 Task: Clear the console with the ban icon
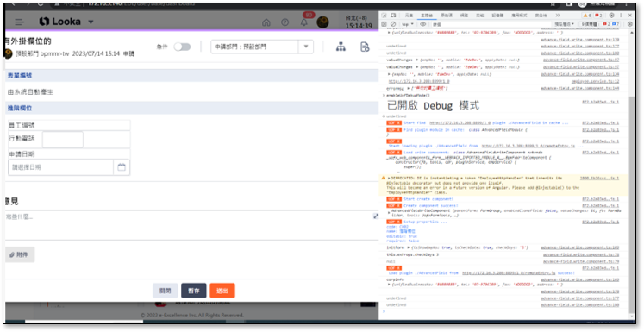point(393,24)
